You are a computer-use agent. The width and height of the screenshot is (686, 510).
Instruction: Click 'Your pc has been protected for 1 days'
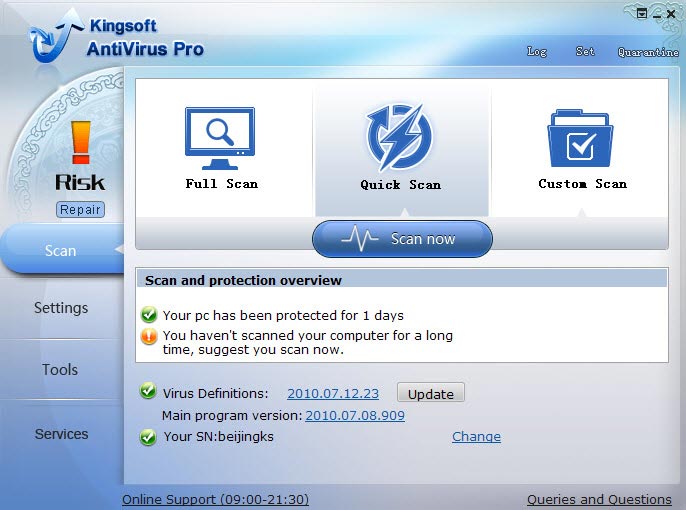(x=283, y=315)
